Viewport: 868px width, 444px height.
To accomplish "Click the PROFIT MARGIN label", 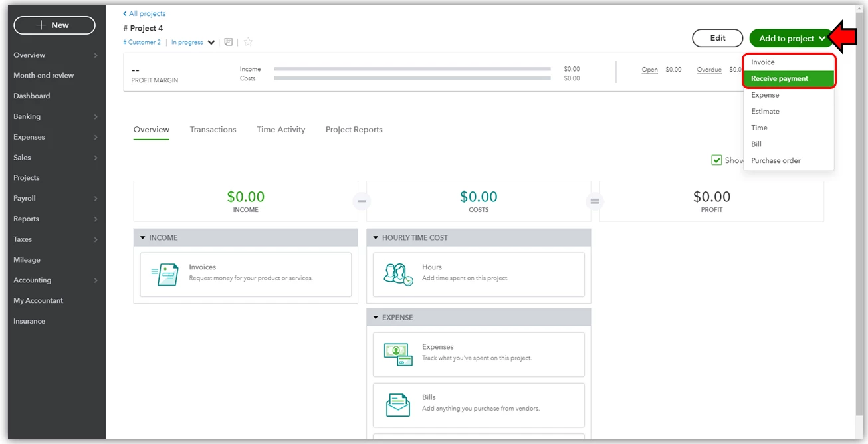I will click(x=155, y=80).
